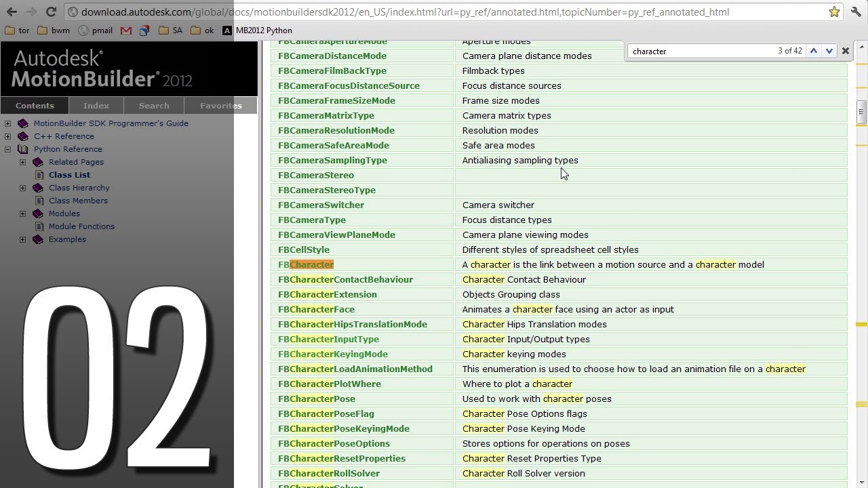Collapse the Python Reference tree node
868x488 pixels.
pyautogui.click(x=7, y=149)
